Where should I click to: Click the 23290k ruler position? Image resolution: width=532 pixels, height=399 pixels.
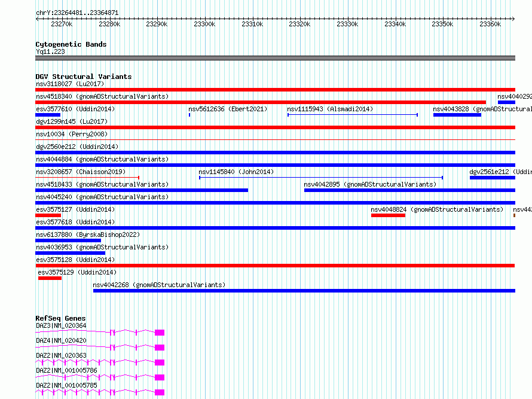[x=157, y=24]
